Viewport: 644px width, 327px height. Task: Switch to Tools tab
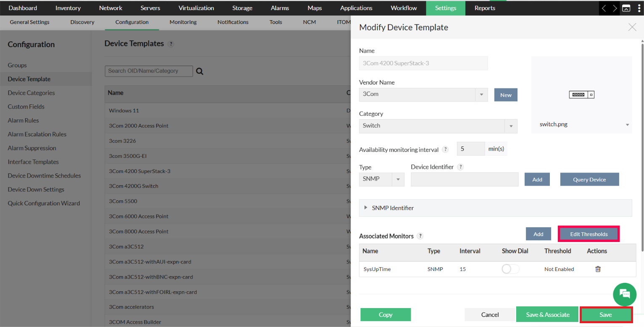pyautogui.click(x=276, y=22)
